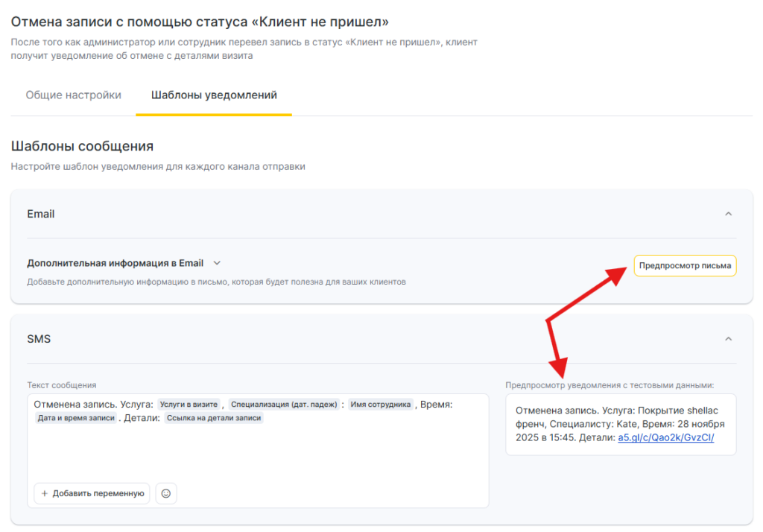
Task: Click the plus icon in Добавить переменную
Action: 45,493
